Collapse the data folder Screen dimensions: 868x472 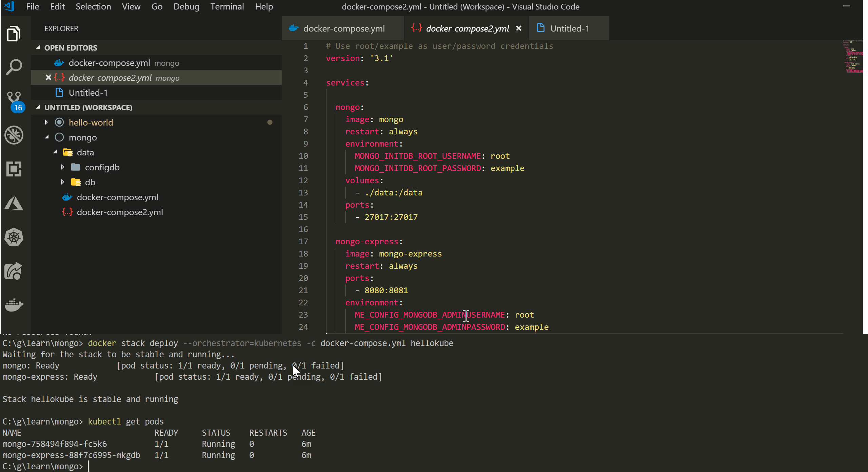(55, 152)
